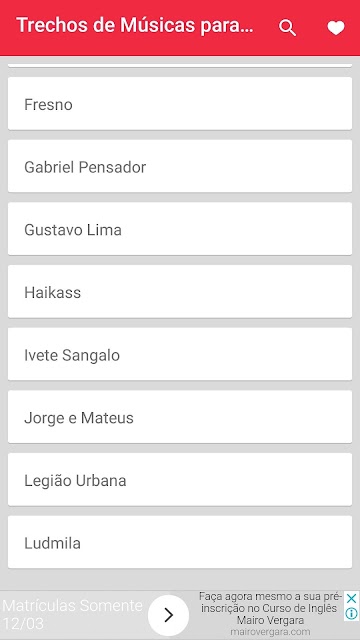The width and height of the screenshot is (360, 640).
Task: Tap the ad's round arrow button
Action: coord(168,615)
